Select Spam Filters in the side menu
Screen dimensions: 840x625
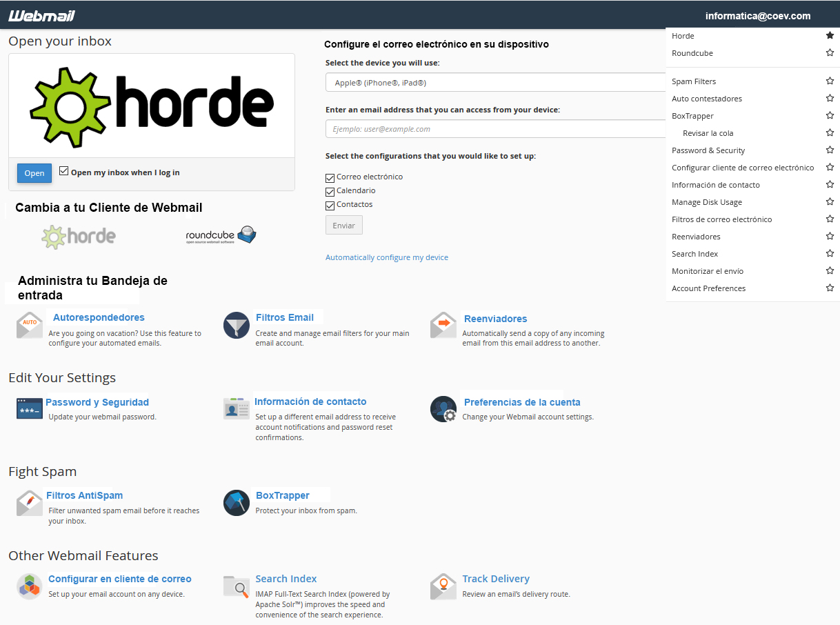click(x=694, y=81)
